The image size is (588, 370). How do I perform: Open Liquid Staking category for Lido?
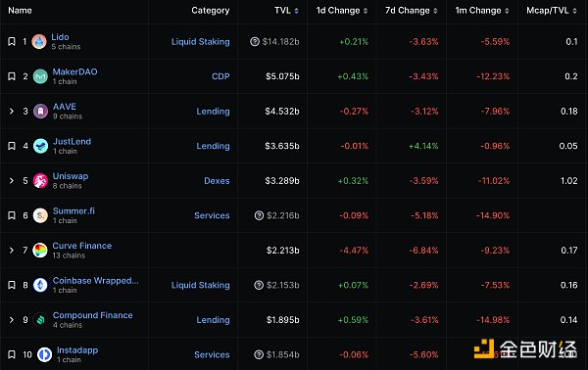(200, 41)
